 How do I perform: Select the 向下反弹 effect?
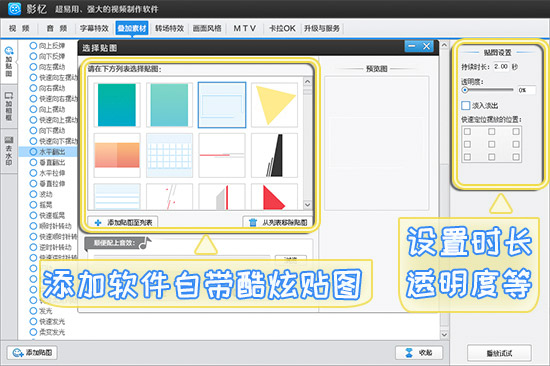click(x=48, y=56)
